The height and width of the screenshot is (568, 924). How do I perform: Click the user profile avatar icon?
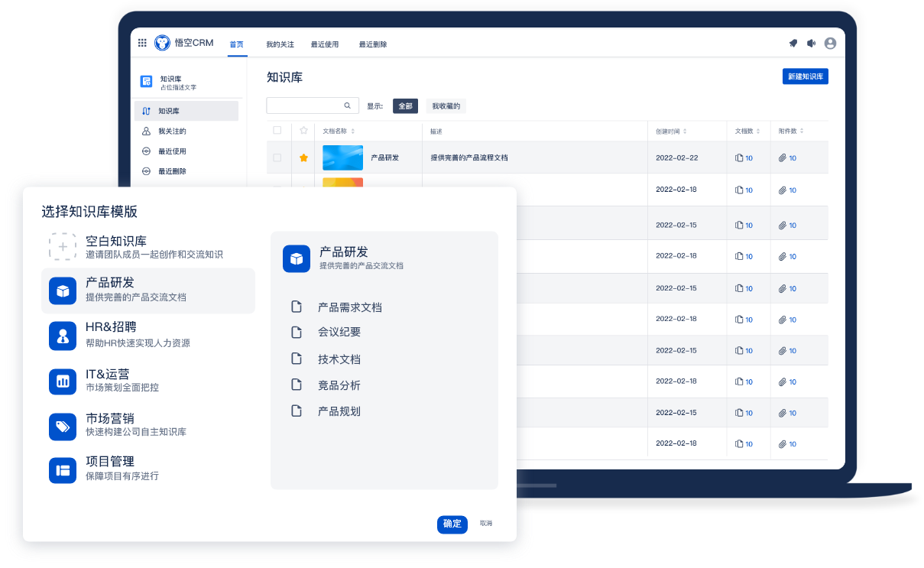[830, 44]
